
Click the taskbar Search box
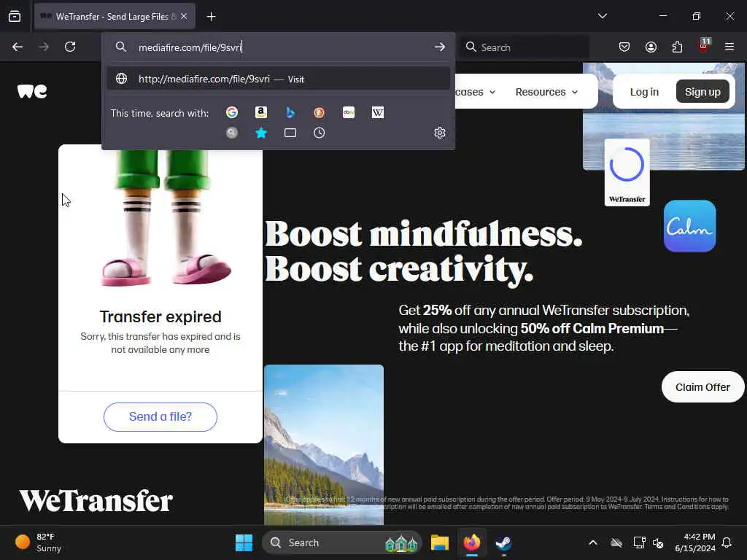coord(342,542)
